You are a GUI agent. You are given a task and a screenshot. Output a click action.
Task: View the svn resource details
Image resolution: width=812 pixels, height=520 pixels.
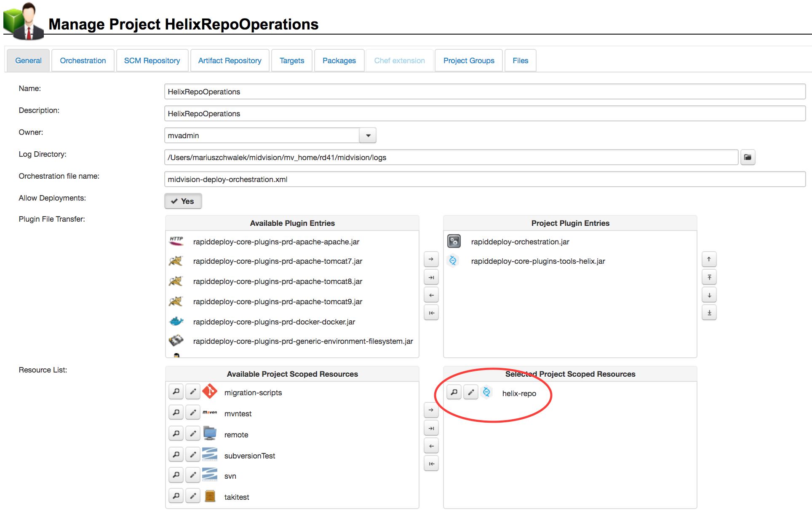point(176,475)
